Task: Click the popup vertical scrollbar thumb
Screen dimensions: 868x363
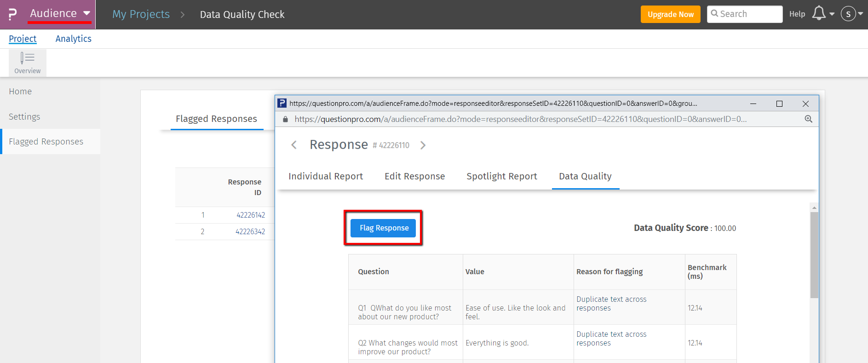Action: [x=814, y=254]
